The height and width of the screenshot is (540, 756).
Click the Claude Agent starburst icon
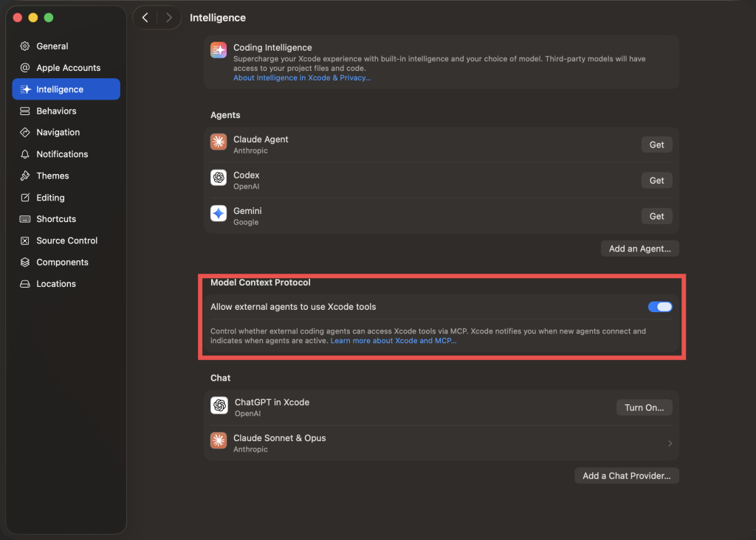click(219, 142)
